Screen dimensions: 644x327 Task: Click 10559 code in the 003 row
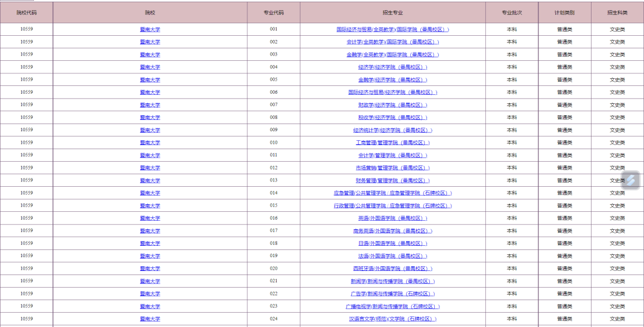(x=26, y=54)
